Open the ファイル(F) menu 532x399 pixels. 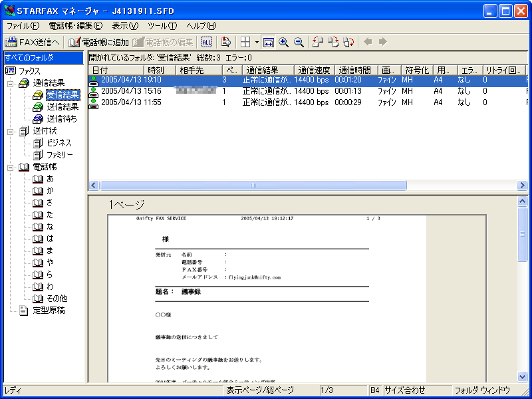23,26
